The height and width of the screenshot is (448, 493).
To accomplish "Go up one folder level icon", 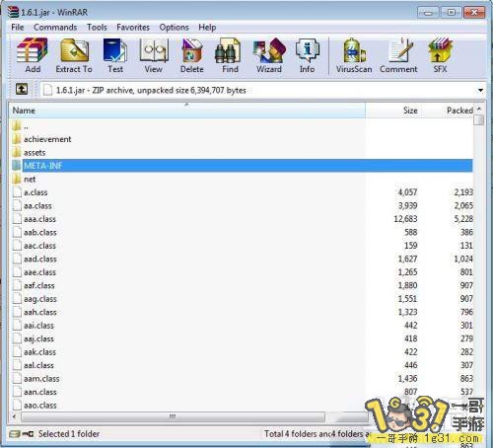I will (22, 89).
